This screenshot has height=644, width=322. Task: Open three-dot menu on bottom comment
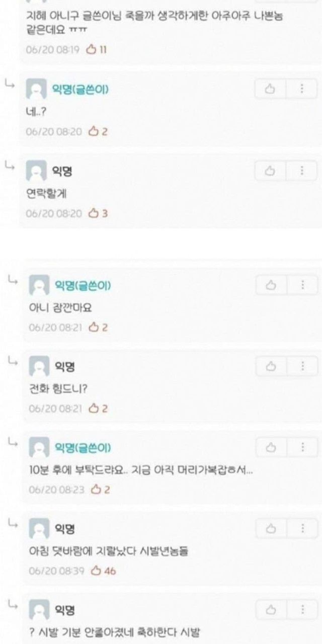tap(303, 610)
